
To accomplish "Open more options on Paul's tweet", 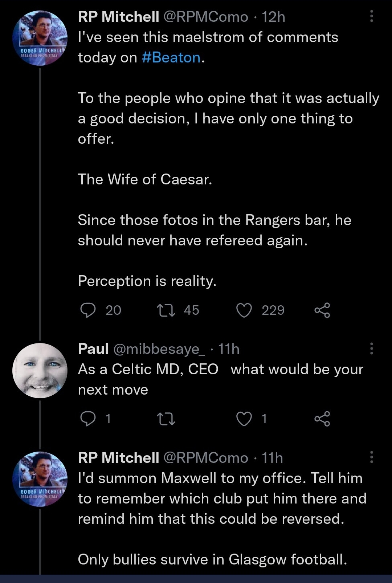I will click(371, 348).
